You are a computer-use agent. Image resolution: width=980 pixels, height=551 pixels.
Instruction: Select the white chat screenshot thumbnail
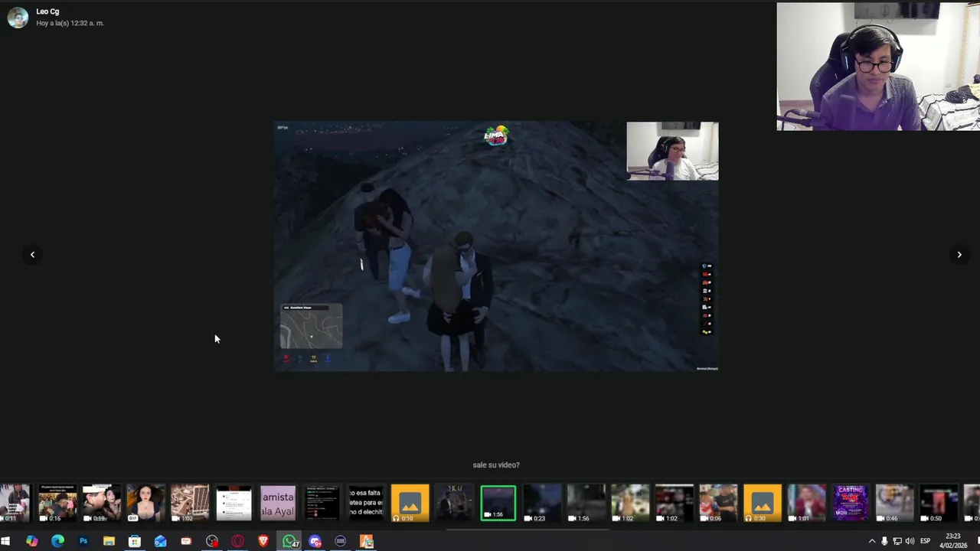tap(234, 503)
